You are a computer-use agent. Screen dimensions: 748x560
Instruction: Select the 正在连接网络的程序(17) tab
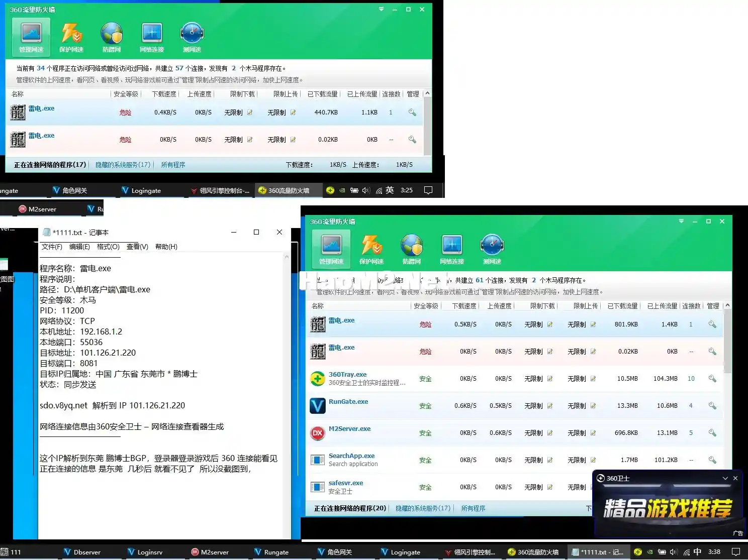(x=50, y=165)
